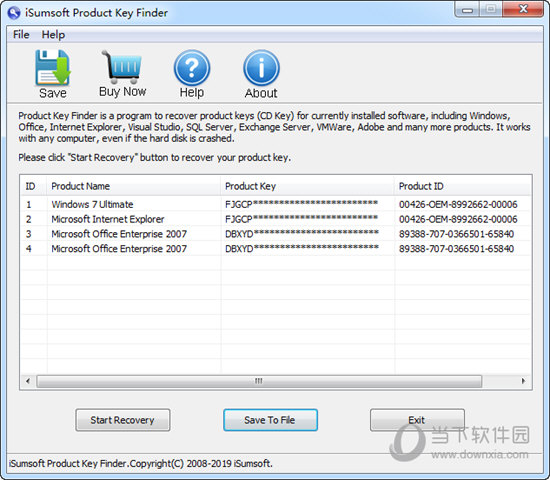Screen dimensions: 550x480
Task: Click the scrollbar right arrow
Action: [x=523, y=381]
